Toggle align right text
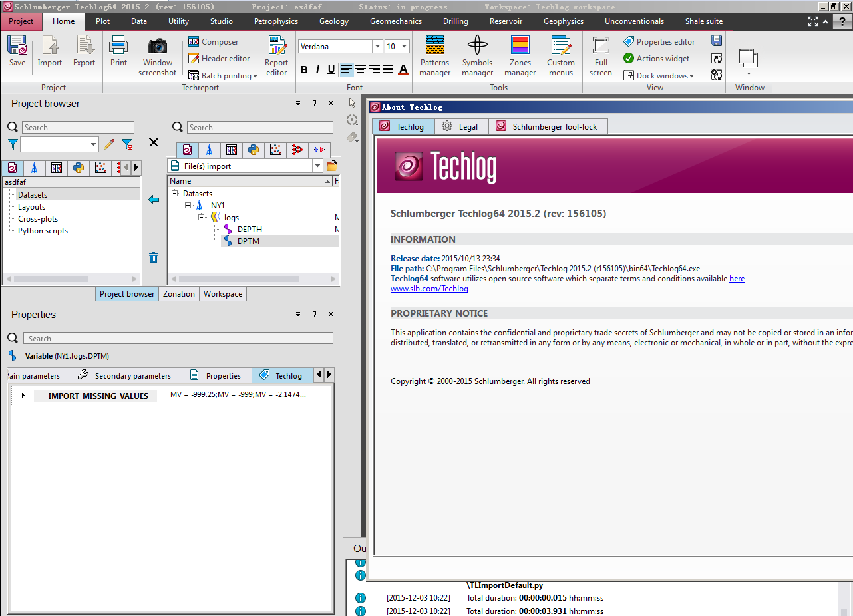Viewport: 853px width, 616px height. [x=375, y=69]
